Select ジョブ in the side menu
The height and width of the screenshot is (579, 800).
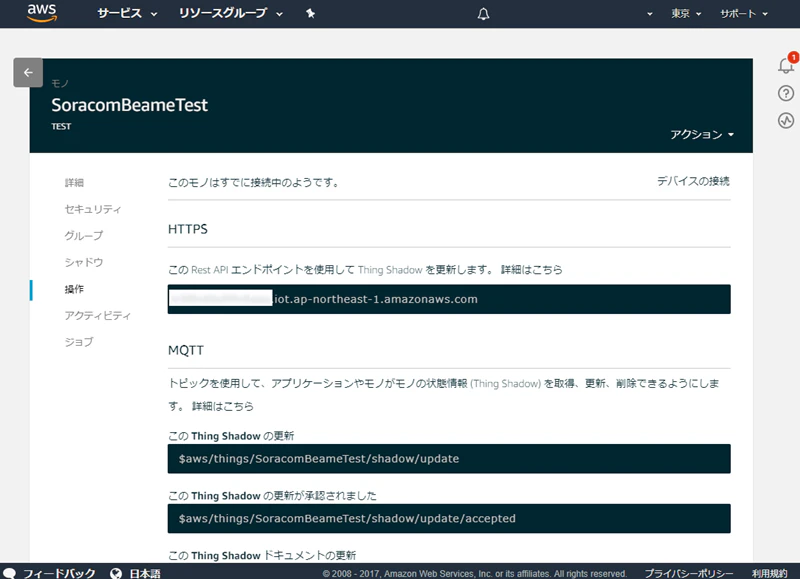pyautogui.click(x=79, y=342)
